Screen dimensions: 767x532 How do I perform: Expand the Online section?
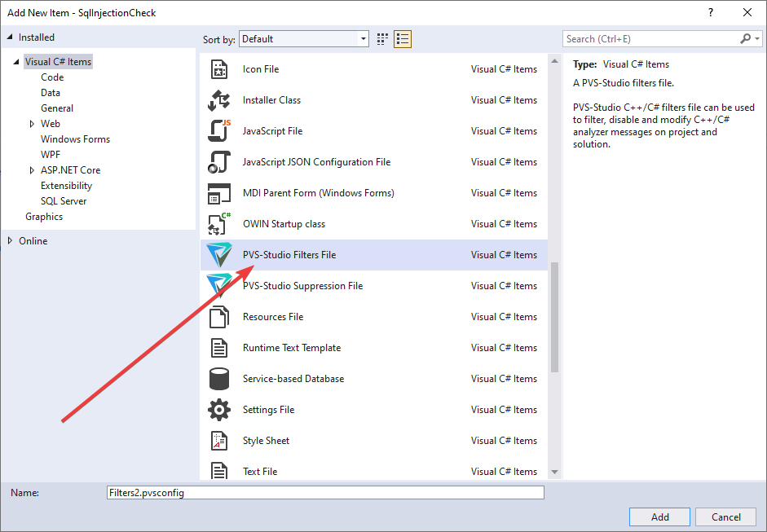click(10, 240)
